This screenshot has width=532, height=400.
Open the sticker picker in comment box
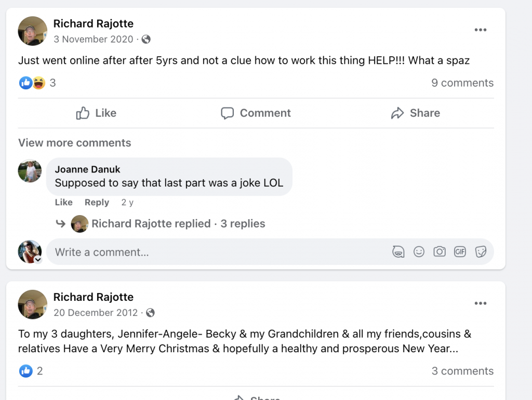click(x=481, y=252)
